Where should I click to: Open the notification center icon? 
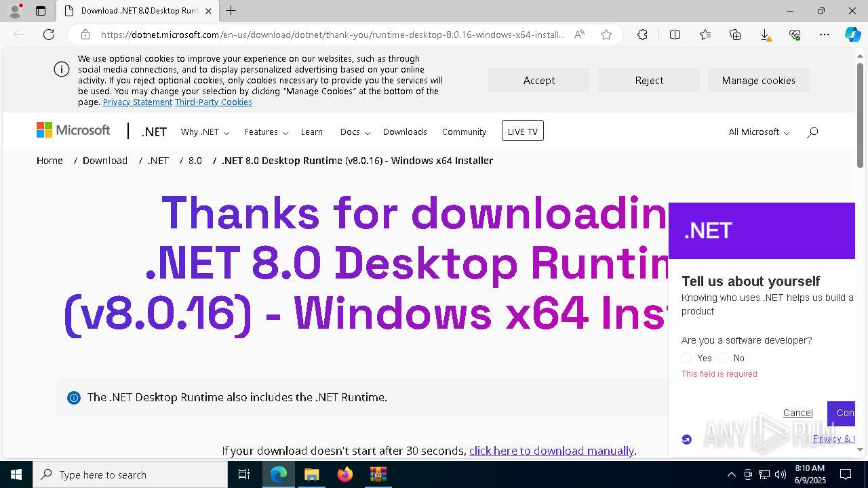[846, 474]
